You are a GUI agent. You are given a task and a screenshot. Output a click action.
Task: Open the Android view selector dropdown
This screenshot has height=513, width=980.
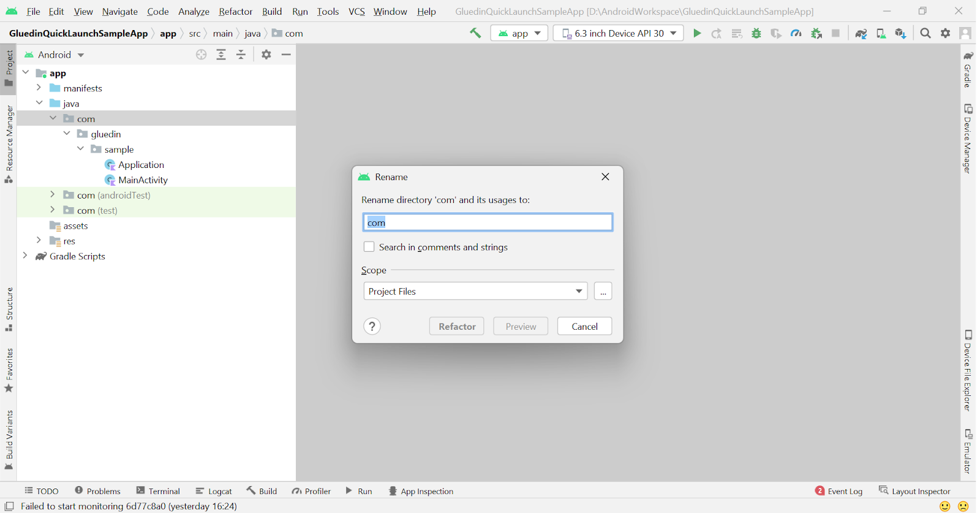point(55,55)
